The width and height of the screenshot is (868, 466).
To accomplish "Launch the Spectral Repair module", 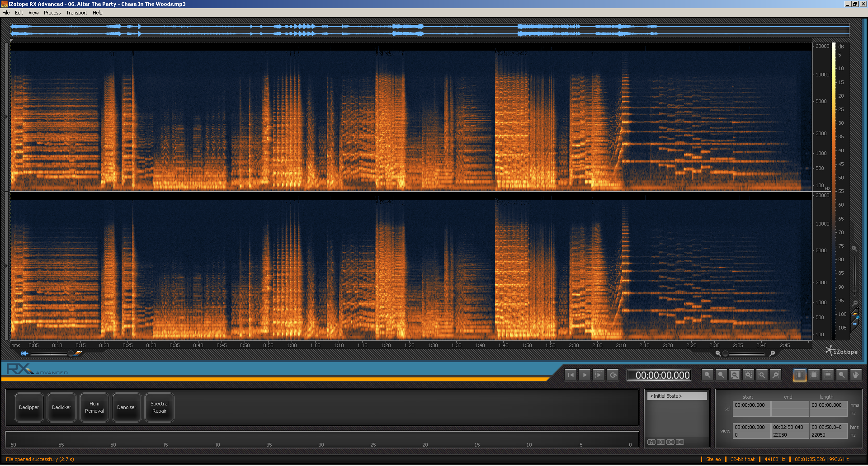I will 159,407.
